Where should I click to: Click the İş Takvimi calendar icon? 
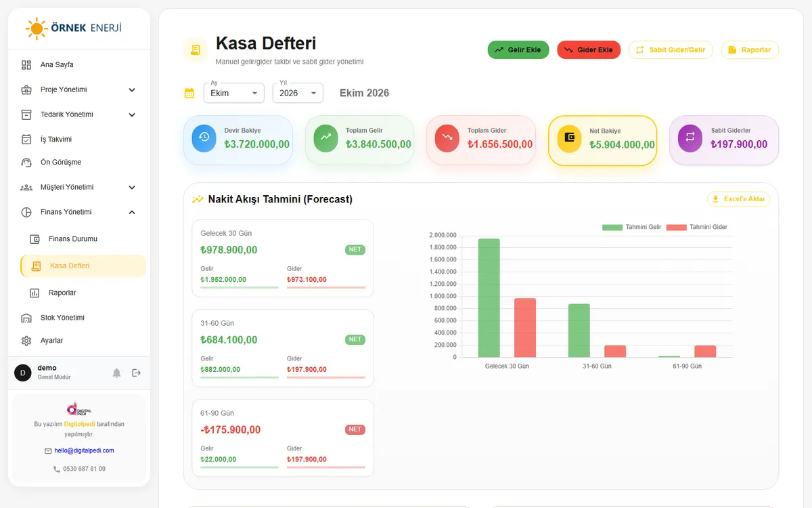click(x=26, y=140)
